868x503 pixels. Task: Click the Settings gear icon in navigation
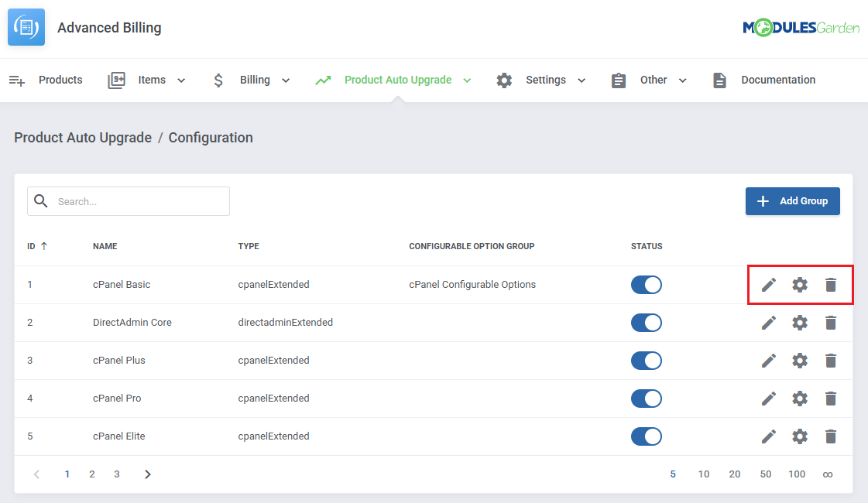504,80
